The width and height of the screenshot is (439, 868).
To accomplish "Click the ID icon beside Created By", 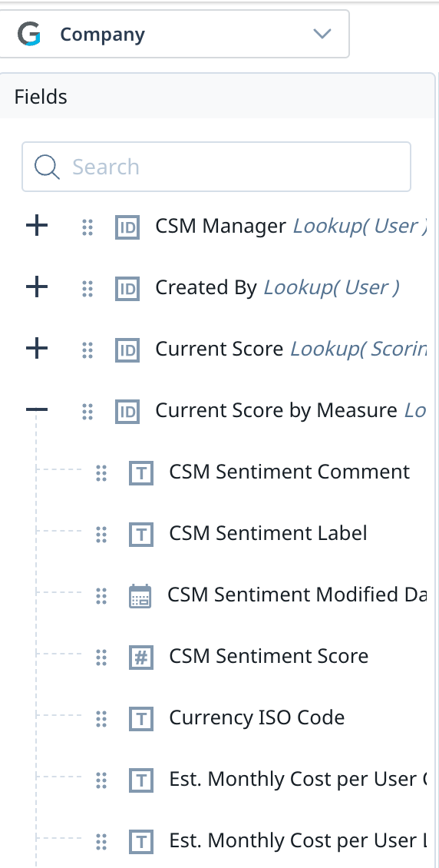I will (127, 288).
